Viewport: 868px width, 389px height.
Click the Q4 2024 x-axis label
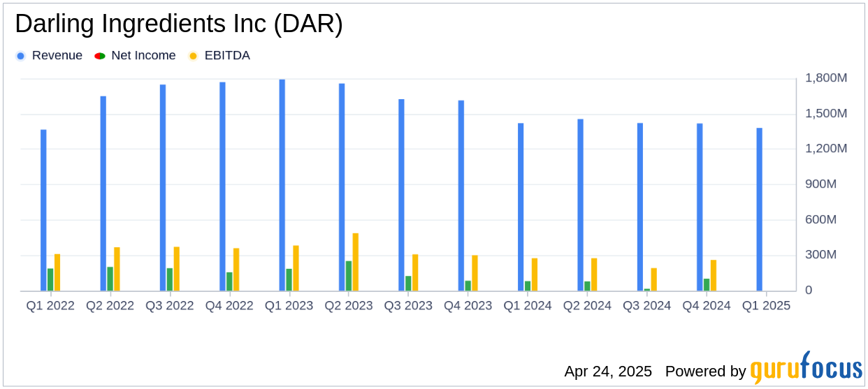707,306
